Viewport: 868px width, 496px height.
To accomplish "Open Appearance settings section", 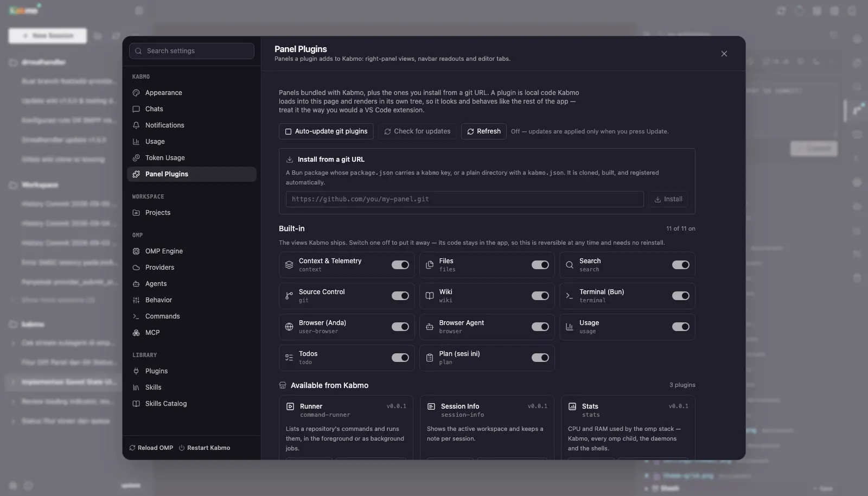I will click(x=192, y=93).
